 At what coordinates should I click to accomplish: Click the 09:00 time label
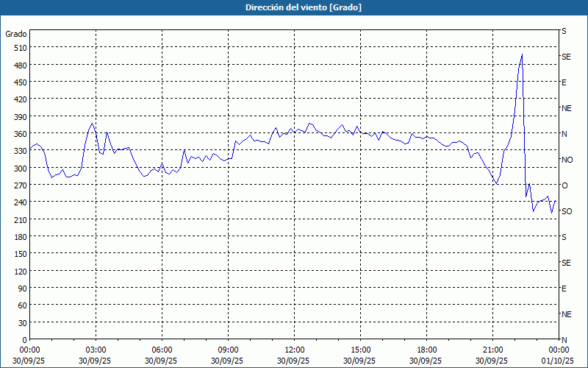(228, 350)
